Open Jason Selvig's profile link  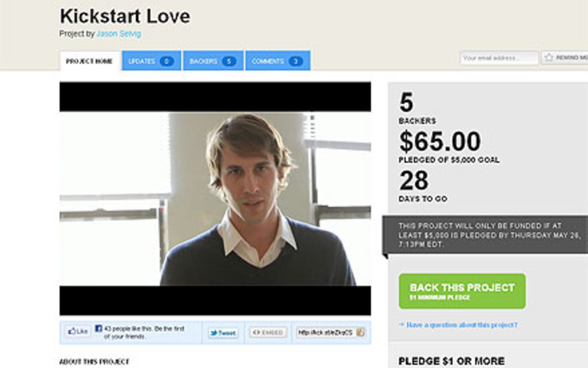(x=119, y=34)
